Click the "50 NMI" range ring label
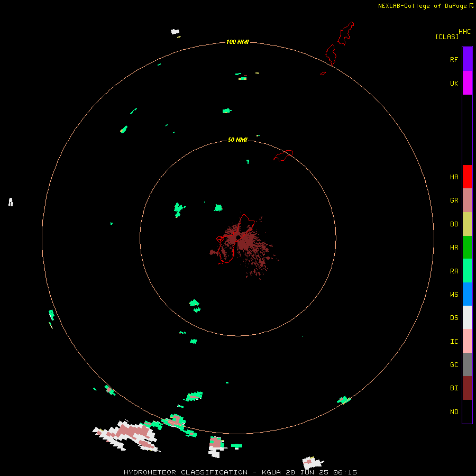The height and width of the screenshot is (476, 476). [237, 140]
